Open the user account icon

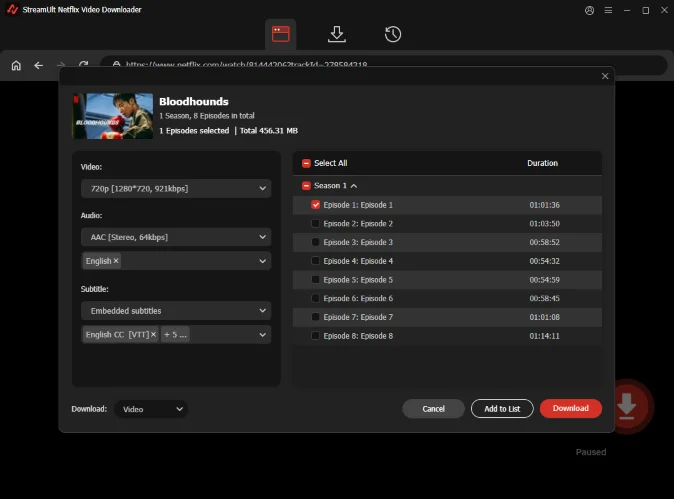click(x=589, y=10)
